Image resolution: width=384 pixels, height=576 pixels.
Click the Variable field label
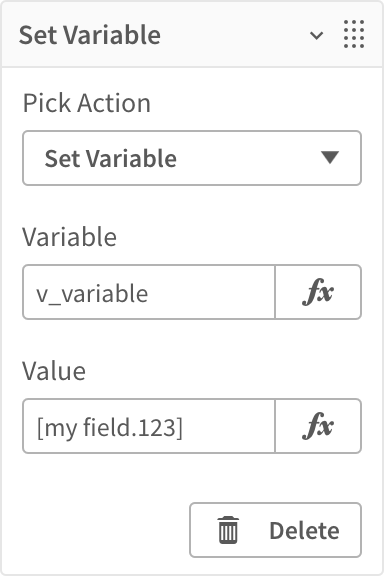69,237
